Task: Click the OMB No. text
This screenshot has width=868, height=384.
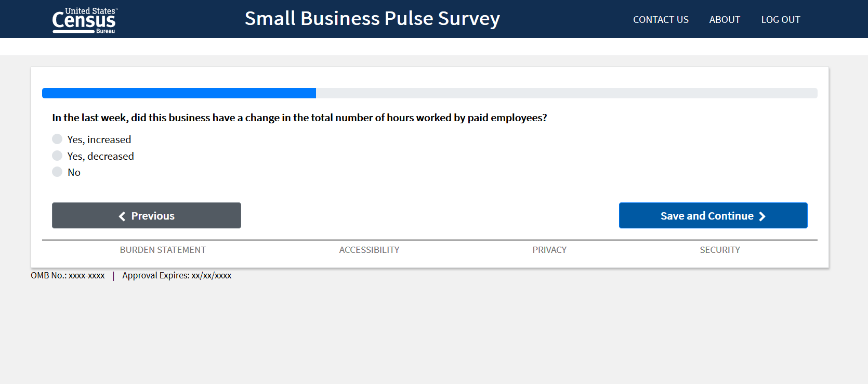Action: 68,276
